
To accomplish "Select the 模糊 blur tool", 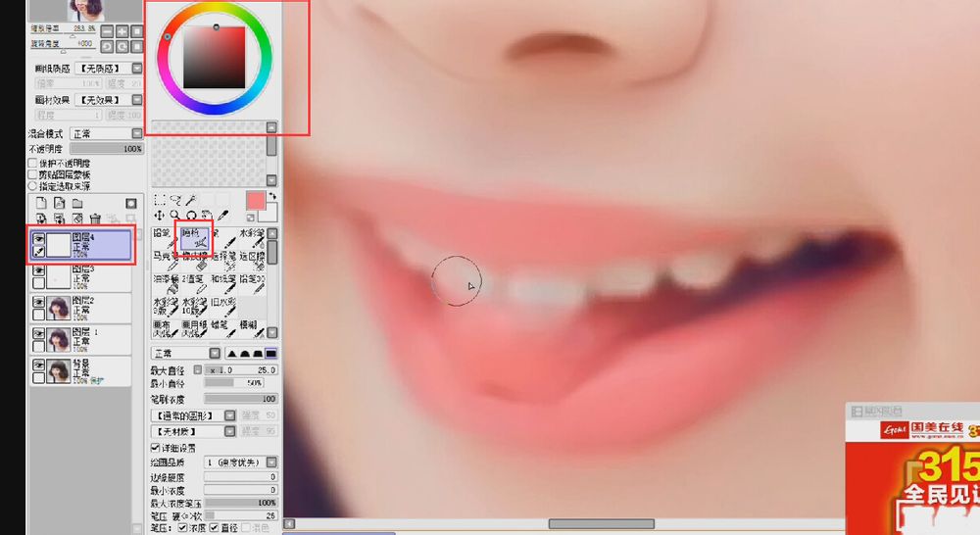I will coord(252,329).
